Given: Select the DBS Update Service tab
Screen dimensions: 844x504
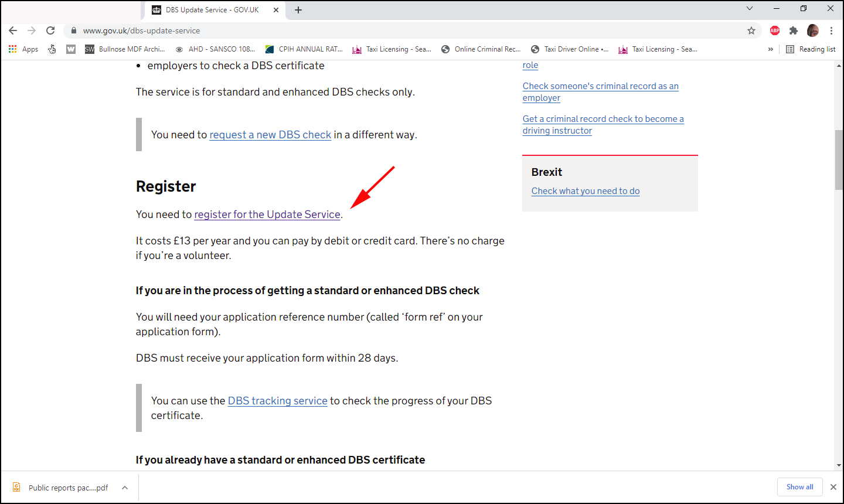Looking at the screenshot, I should (x=211, y=10).
